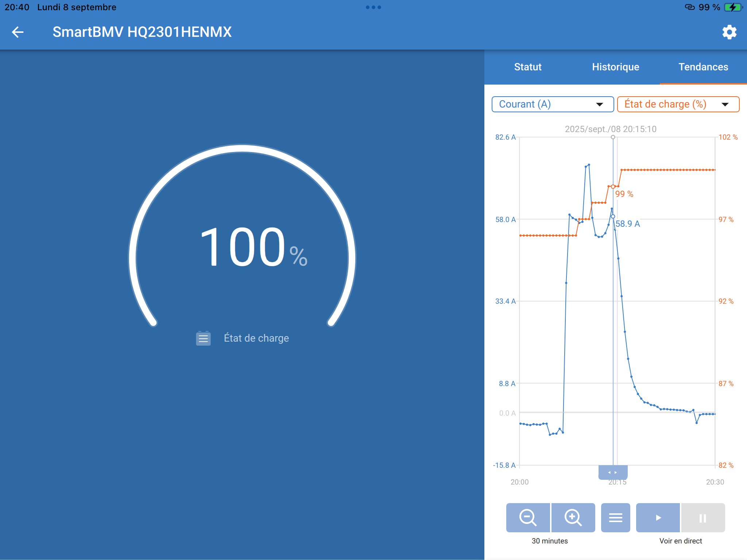Select the Tendances tab
747x560 pixels.
[x=703, y=67]
